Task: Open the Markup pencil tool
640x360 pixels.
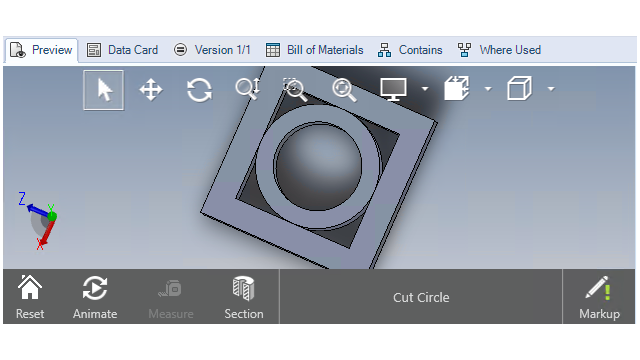Action: click(x=599, y=297)
